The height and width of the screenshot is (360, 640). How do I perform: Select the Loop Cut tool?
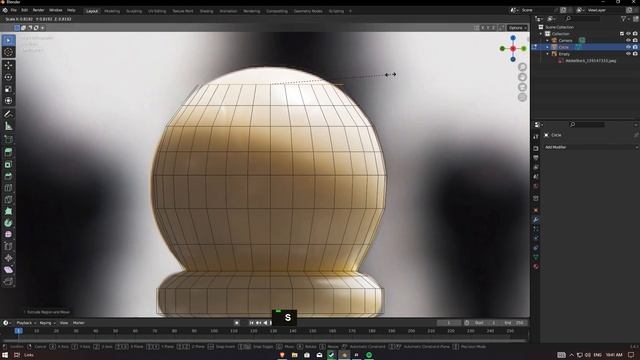[x=9, y=188]
